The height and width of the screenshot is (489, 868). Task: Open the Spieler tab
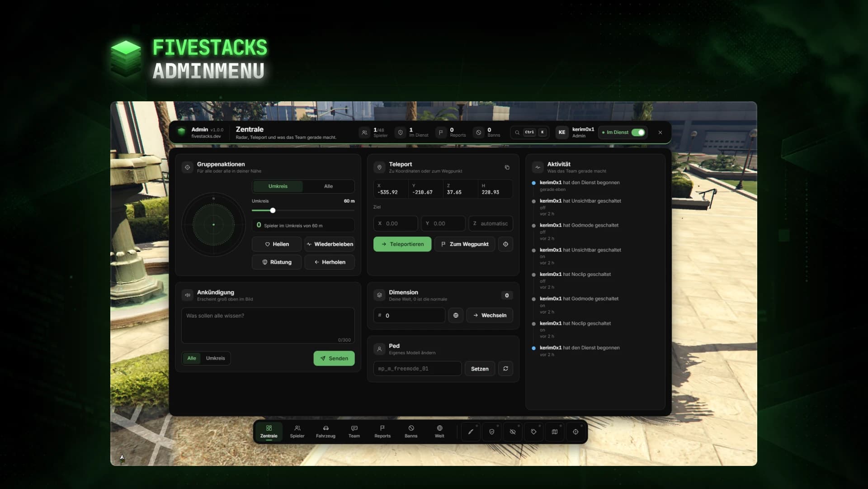(x=297, y=432)
